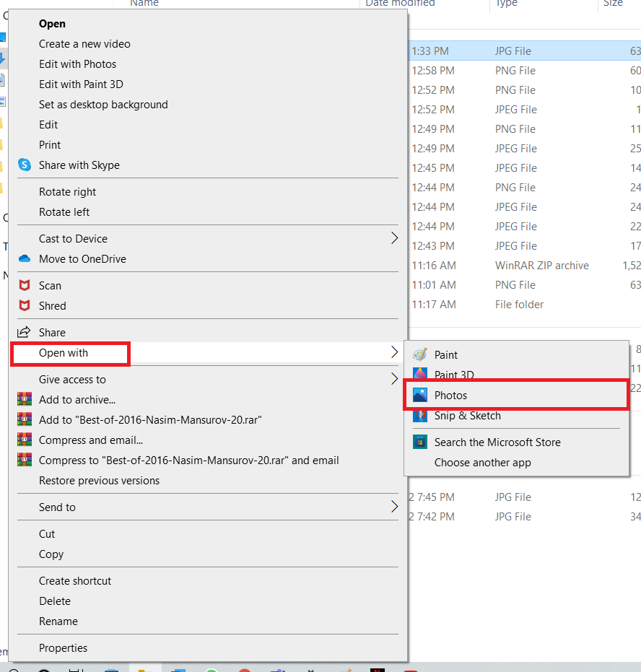Screen dimensions: 641x672
Task: Choose Set as desktop background
Action: tap(103, 105)
